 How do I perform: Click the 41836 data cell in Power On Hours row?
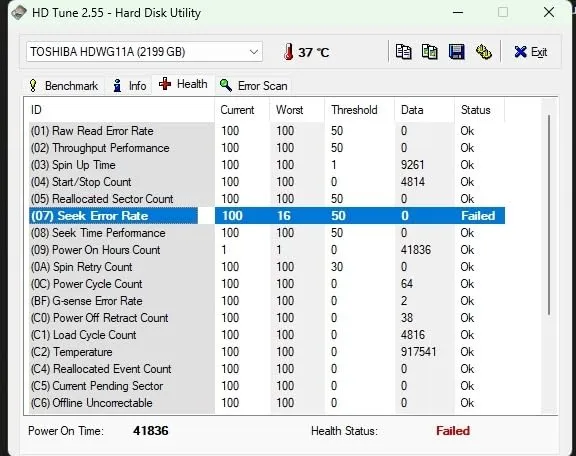click(x=415, y=250)
